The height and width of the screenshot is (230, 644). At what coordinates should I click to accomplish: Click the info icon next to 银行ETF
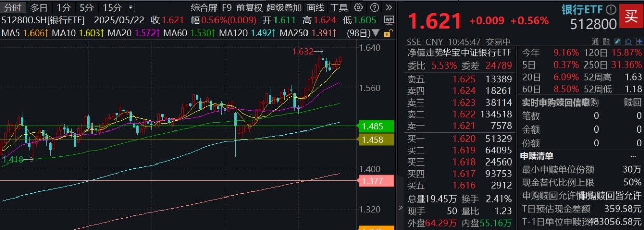(x=611, y=9)
